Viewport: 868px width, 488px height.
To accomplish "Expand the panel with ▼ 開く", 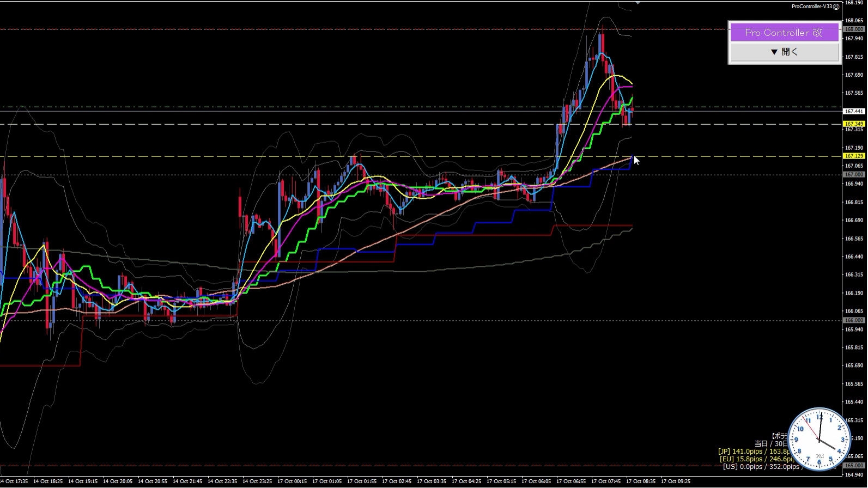I will tap(784, 52).
